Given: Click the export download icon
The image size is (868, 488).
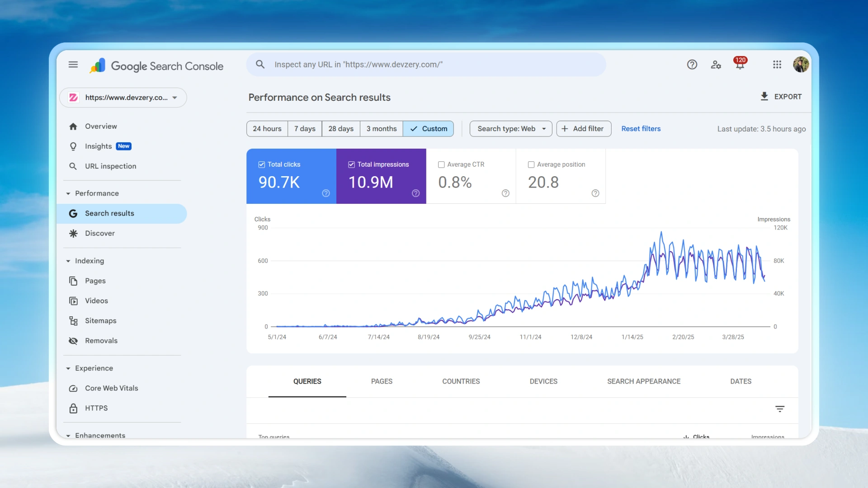Looking at the screenshot, I should click(x=764, y=96).
